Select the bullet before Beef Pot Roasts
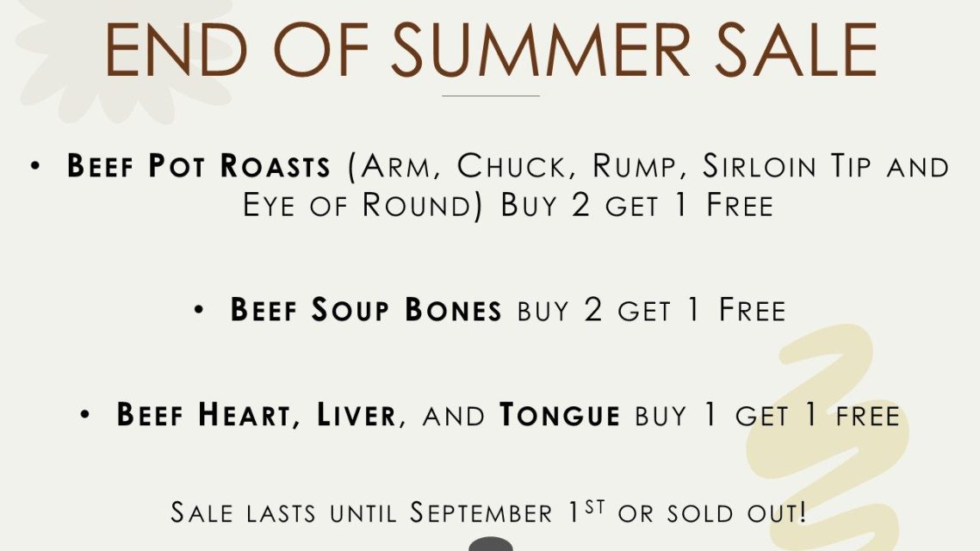Image resolution: width=980 pixels, height=551 pixels. coord(35,166)
